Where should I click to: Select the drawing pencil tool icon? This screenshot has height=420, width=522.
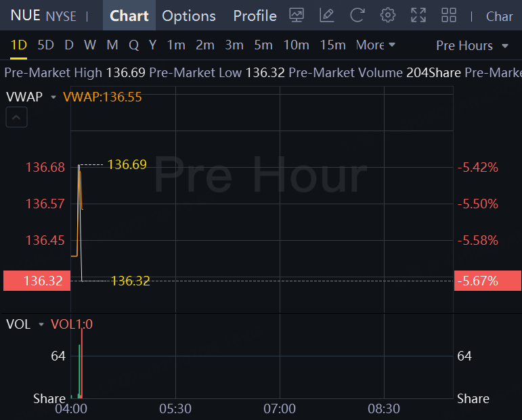point(326,15)
